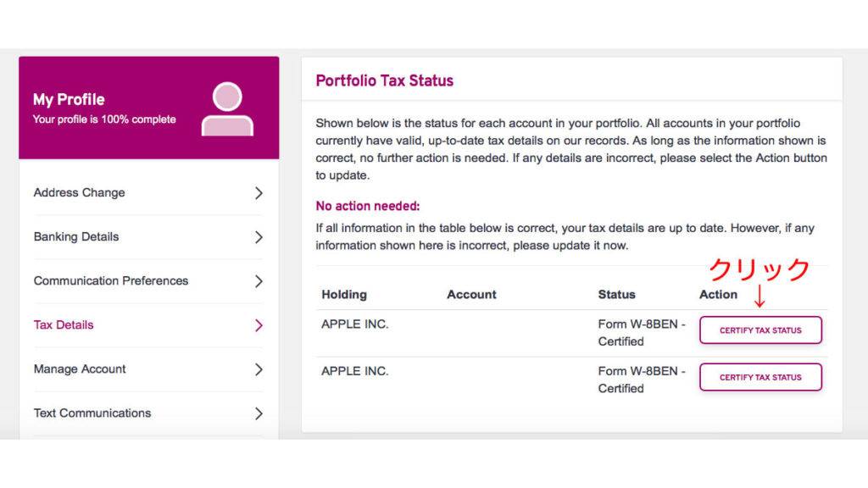Go to Manage Account
868x488 pixels.
click(x=148, y=369)
